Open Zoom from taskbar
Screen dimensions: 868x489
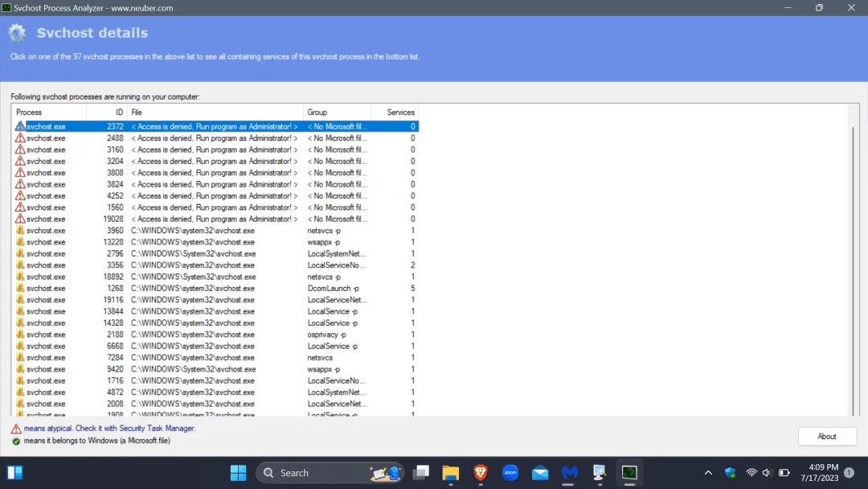click(510, 473)
